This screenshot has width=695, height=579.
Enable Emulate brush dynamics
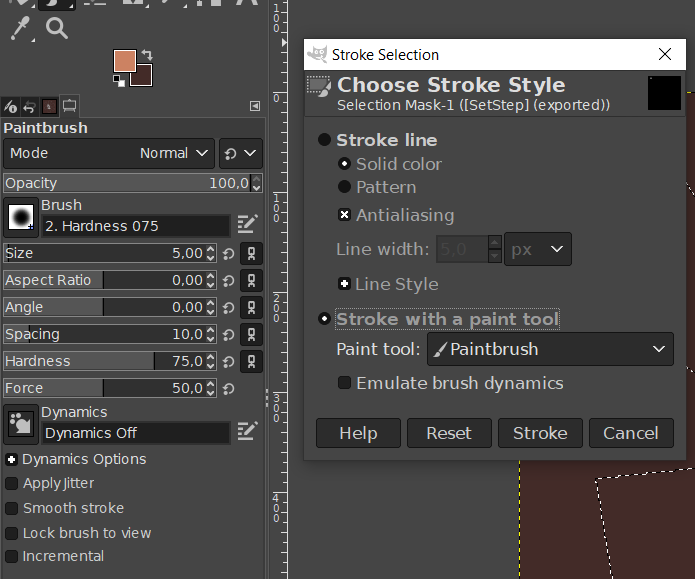[344, 383]
